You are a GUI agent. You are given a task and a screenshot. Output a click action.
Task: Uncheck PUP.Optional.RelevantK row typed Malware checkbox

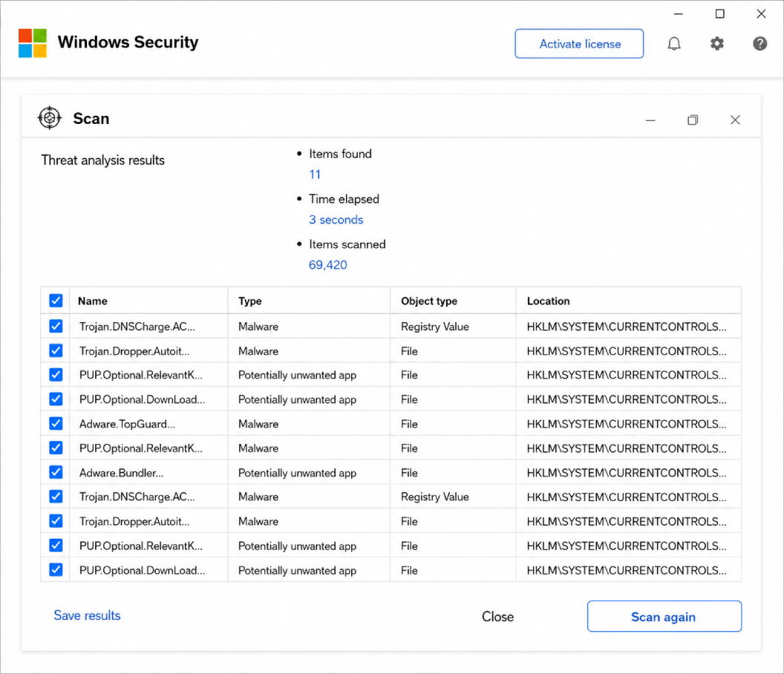56,448
